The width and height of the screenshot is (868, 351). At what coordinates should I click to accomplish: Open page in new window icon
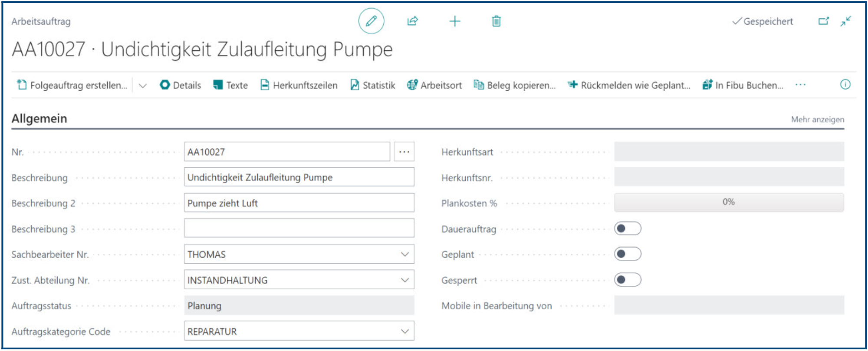[823, 21]
